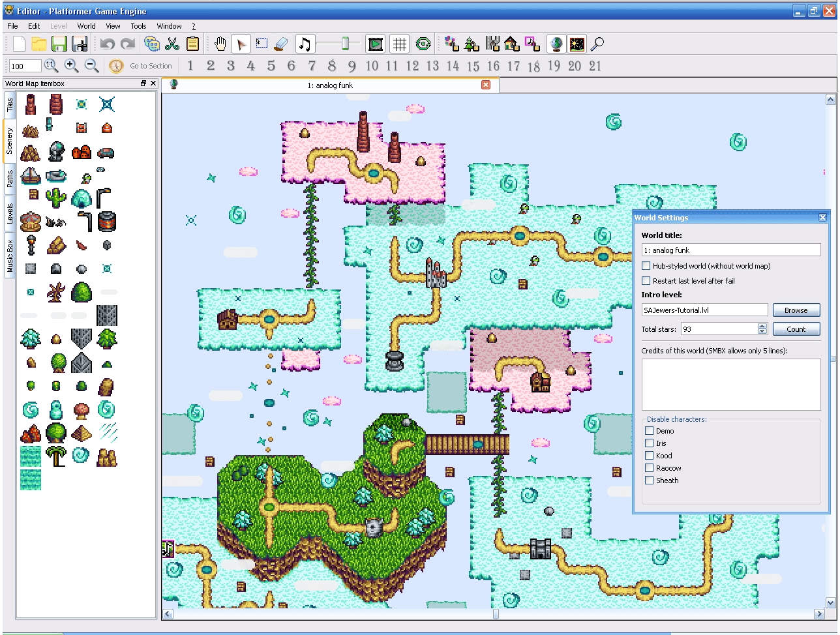Image resolution: width=840 pixels, height=635 pixels.
Task: Enable Hub-styled world without world map
Action: [646, 265]
